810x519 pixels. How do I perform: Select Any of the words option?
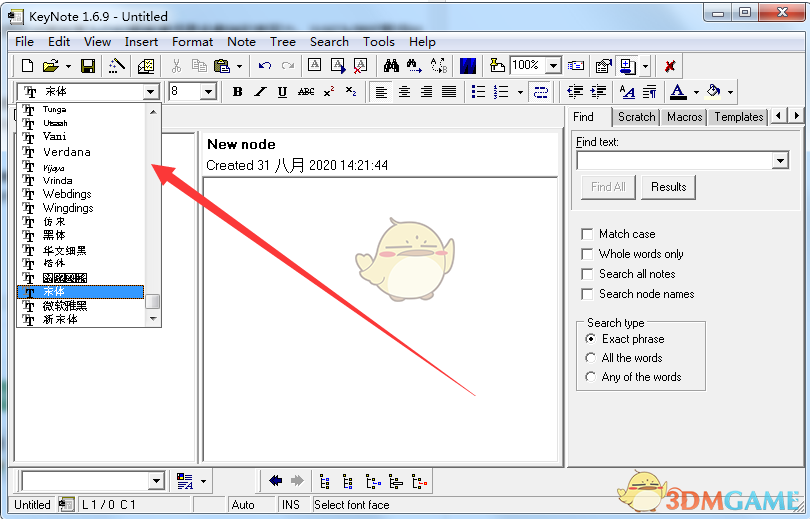(590, 377)
